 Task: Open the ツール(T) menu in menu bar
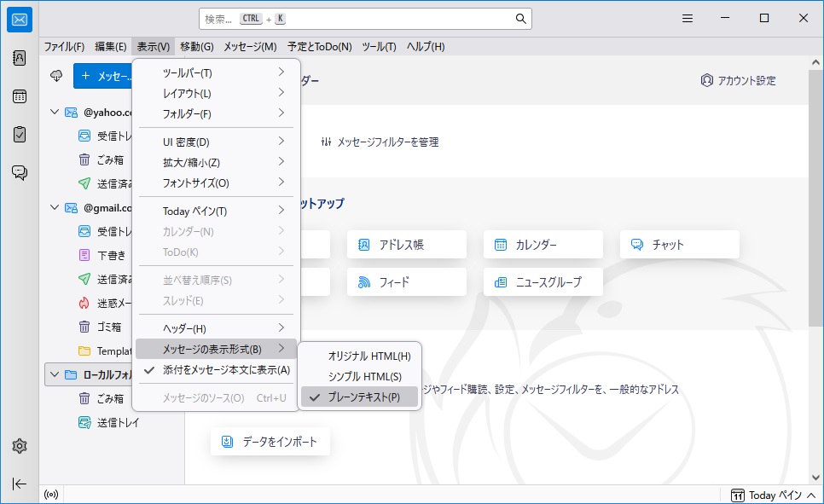(x=379, y=47)
